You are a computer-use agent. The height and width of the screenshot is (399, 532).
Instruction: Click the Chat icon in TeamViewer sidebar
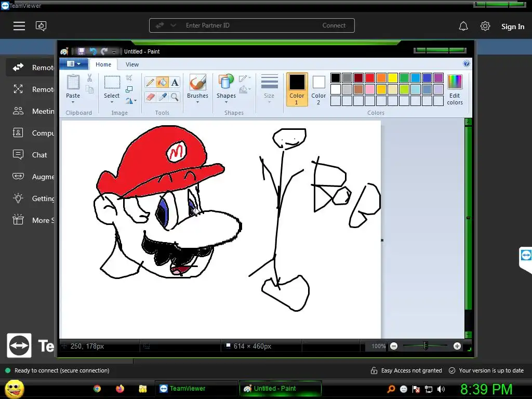(x=18, y=155)
